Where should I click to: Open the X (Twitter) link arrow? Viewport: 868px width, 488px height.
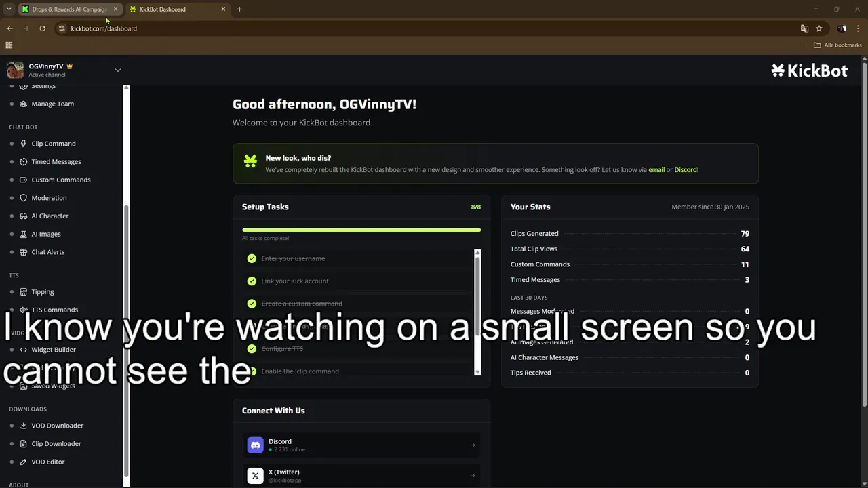(x=473, y=476)
